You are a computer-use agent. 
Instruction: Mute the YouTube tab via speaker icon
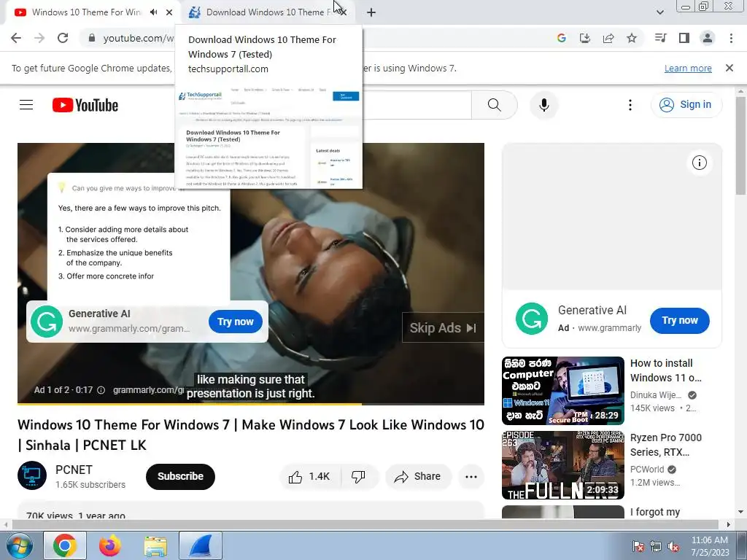pyautogui.click(x=153, y=12)
